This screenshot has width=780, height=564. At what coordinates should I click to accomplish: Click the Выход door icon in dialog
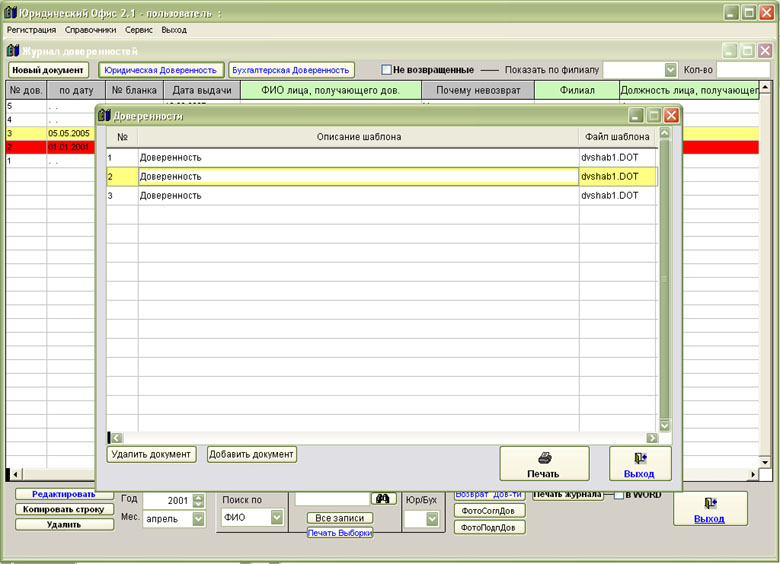(640, 464)
